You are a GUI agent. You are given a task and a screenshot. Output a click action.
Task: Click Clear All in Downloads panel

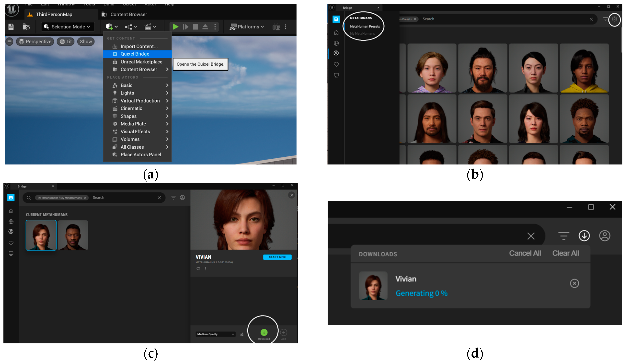(565, 253)
